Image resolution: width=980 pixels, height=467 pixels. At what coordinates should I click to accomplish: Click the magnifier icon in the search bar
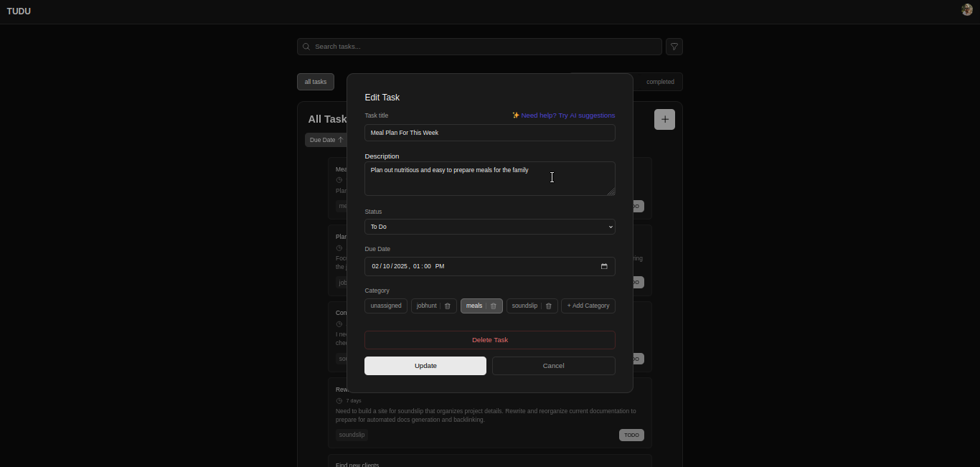[306, 47]
